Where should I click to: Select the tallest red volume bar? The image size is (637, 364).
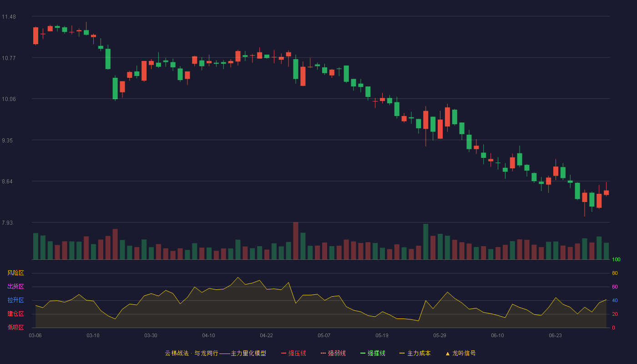point(296,241)
